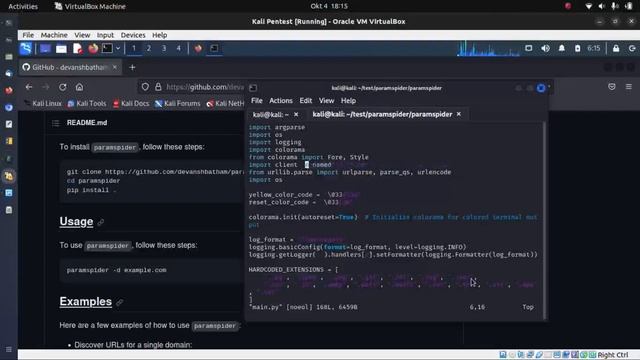Close the GitHub browser tab
Image resolution: width=640 pixels, height=360 pixels.
click(115, 67)
